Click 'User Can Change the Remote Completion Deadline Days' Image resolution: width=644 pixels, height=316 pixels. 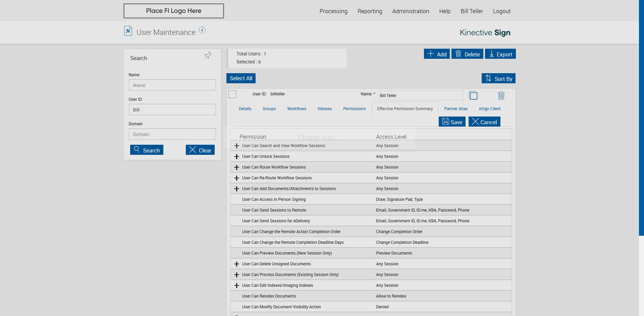point(293,242)
